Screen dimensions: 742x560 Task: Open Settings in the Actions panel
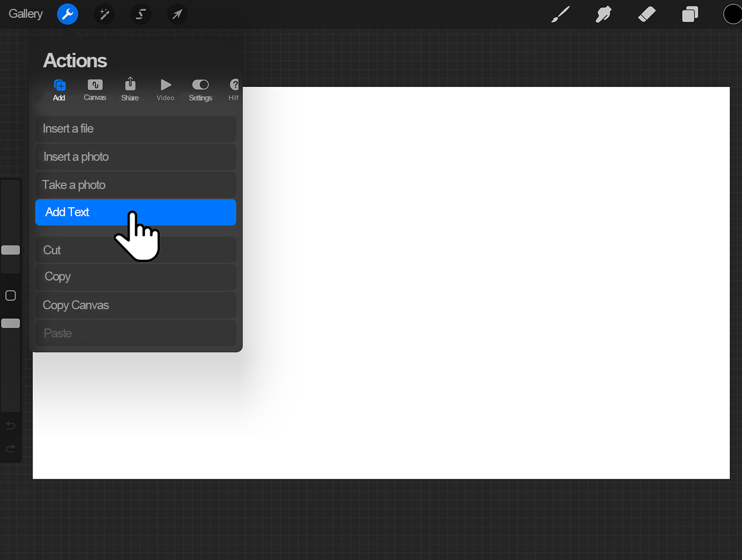coord(200,89)
